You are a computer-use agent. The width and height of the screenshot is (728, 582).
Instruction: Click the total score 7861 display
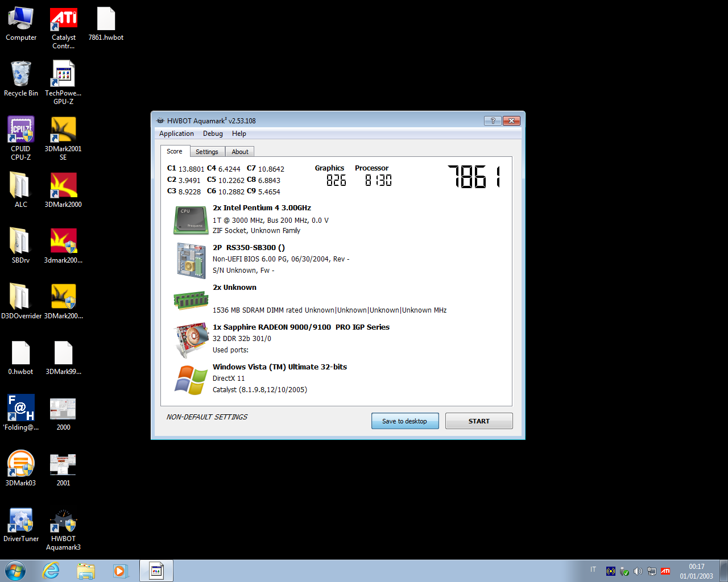(x=474, y=177)
